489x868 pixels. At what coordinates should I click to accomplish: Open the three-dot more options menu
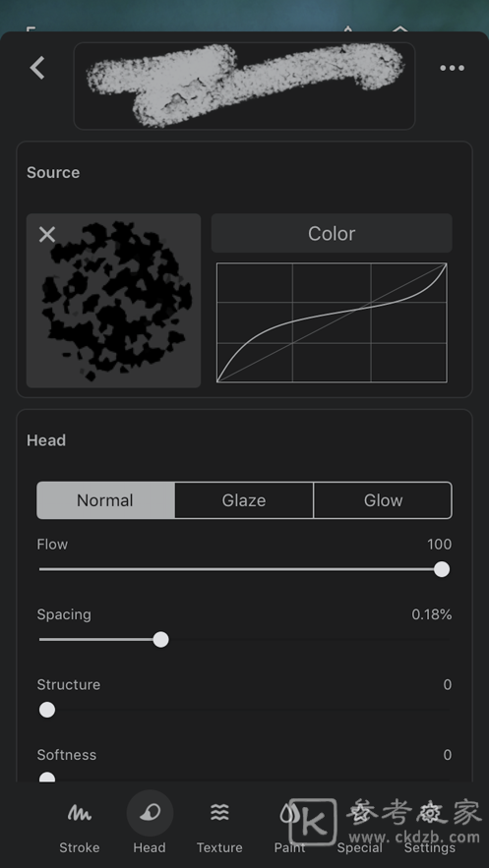pyautogui.click(x=452, y=68)
